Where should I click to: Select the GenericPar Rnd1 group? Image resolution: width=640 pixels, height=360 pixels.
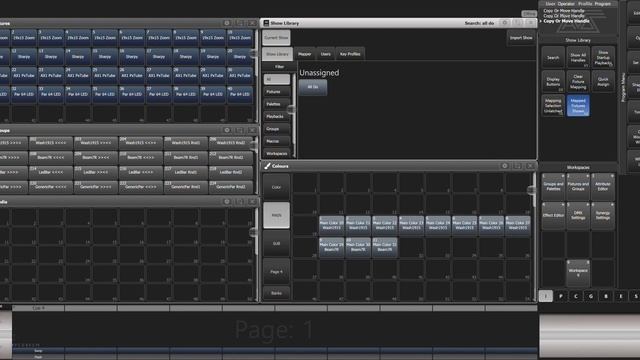[x=185, y=187]
